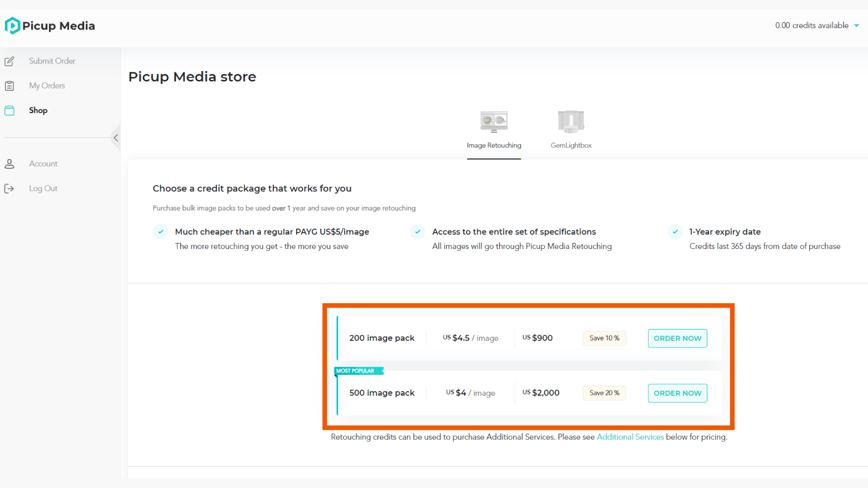Click Choose a credit package heading
The image size is (868, 488).
pyautogui.click(x=252, y=188)
